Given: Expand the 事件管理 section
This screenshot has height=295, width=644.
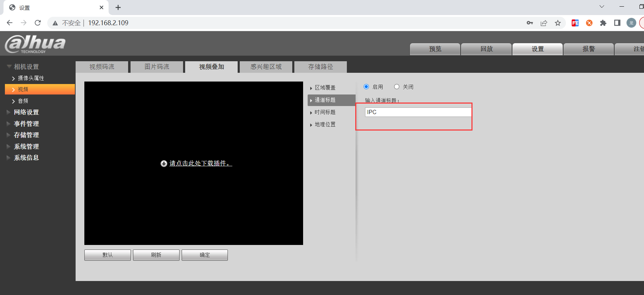Looking at the screenshot, I should tap(26, 124).
